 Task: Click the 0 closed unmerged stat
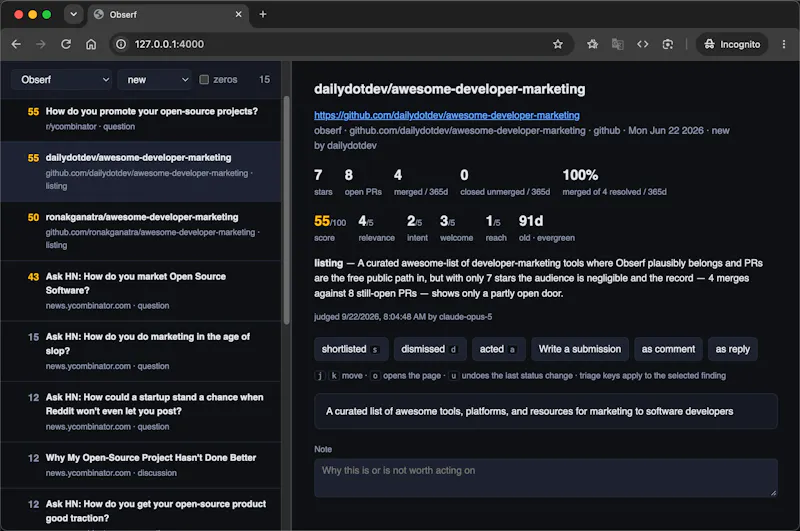tap(505, 182)
